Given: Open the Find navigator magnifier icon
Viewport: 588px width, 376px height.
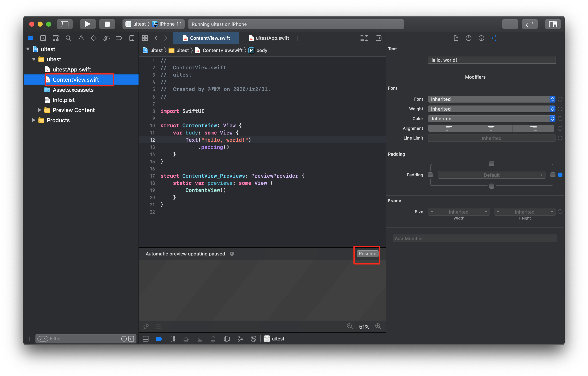Looking at the screenshot, I should click(x=68, y=38).
